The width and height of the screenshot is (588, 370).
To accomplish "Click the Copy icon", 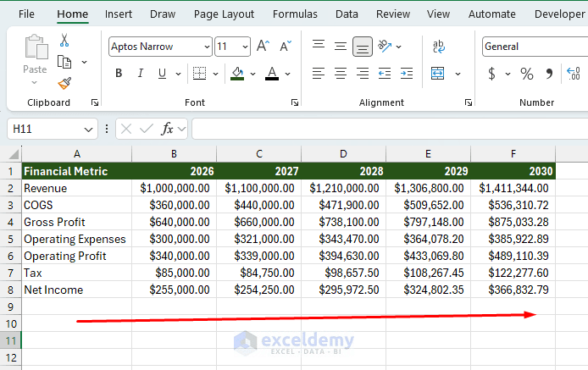I will point(64,62).
